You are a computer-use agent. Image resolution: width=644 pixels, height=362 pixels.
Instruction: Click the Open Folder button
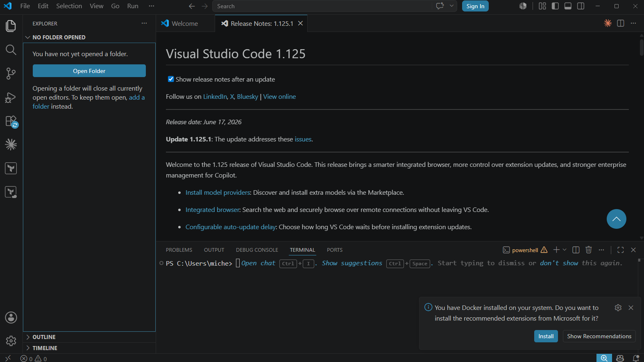click(89, 71)
